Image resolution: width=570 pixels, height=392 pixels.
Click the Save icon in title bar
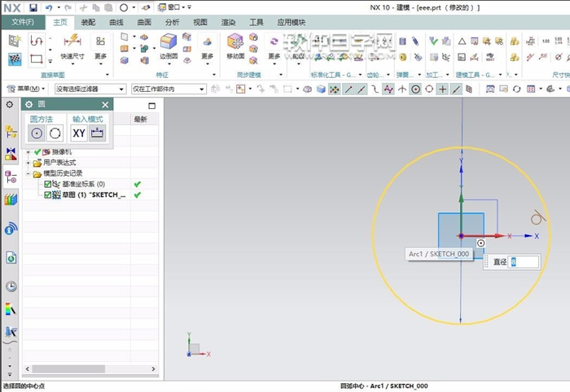pyautogui.click(x=33, y=7)
